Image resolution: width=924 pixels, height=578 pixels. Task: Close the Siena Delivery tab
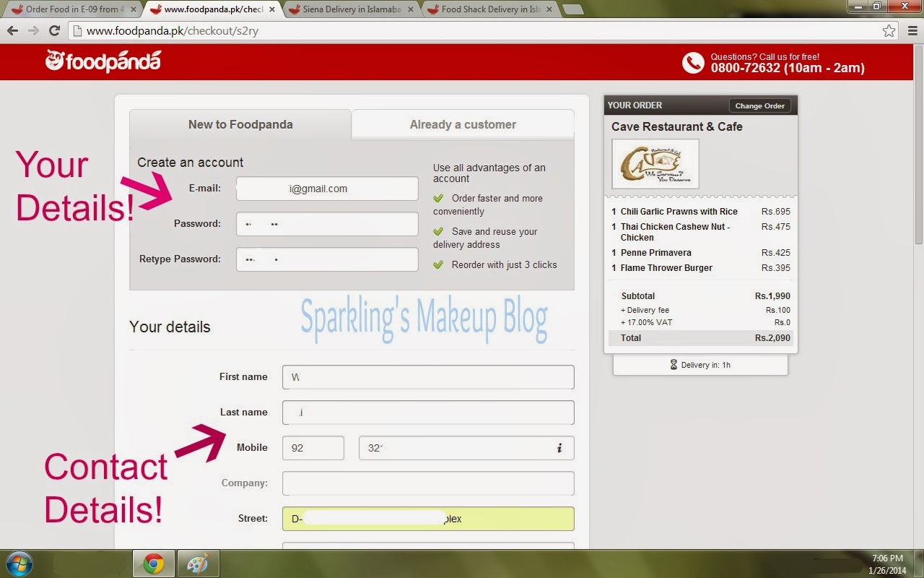pyautogui.click(x=409, y=10)
